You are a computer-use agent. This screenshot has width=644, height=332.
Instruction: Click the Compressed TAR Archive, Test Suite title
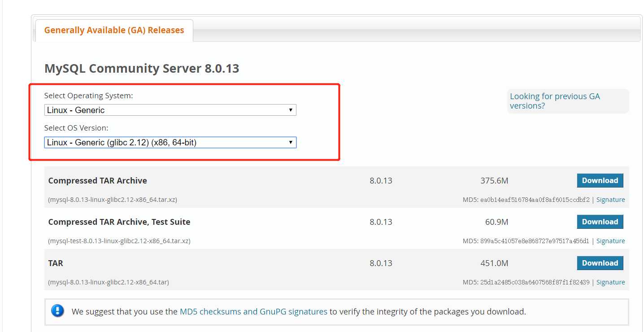point(119,222)
